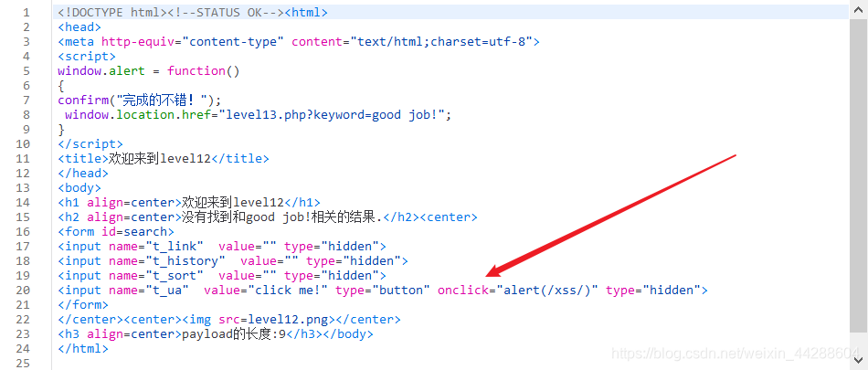Click the closing </form> tag

83,304
